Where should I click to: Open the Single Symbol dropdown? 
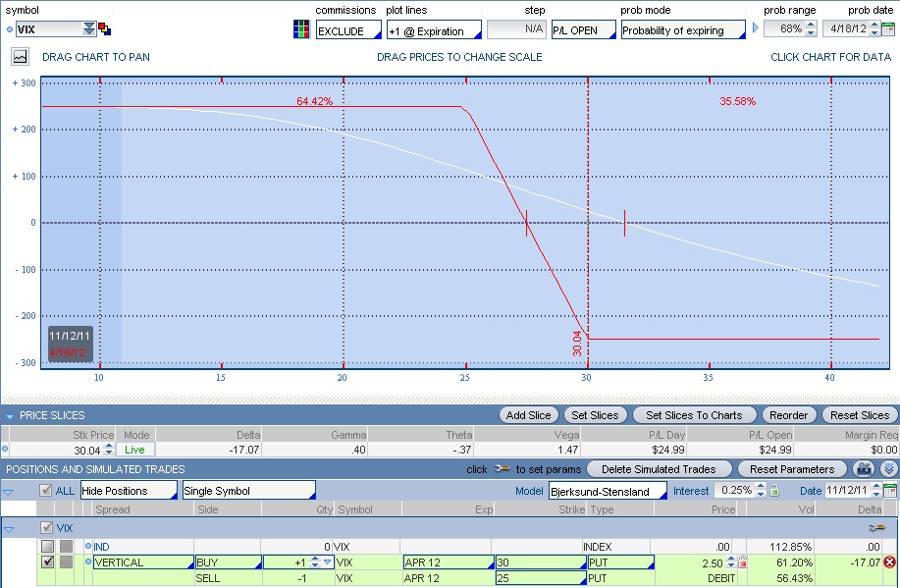(249, 491)
